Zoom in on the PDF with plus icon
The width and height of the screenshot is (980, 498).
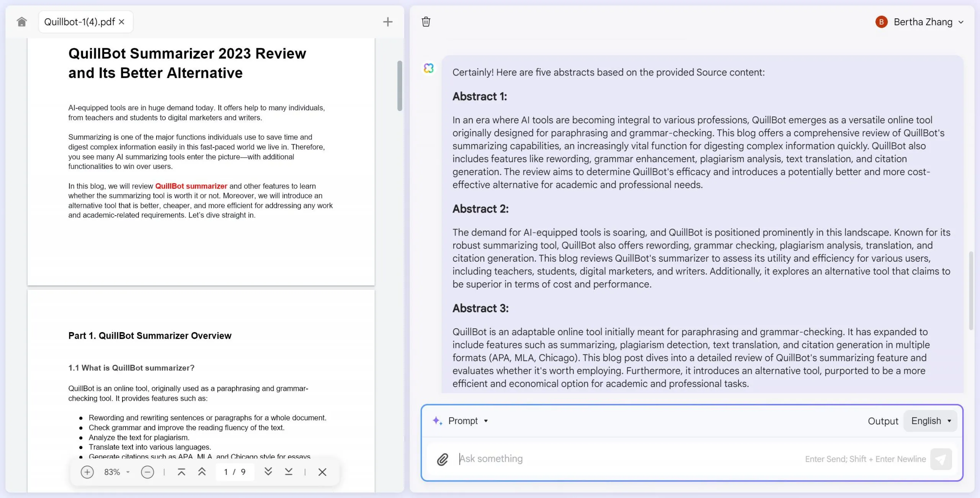pyautogui.click(x=87, y=472)
